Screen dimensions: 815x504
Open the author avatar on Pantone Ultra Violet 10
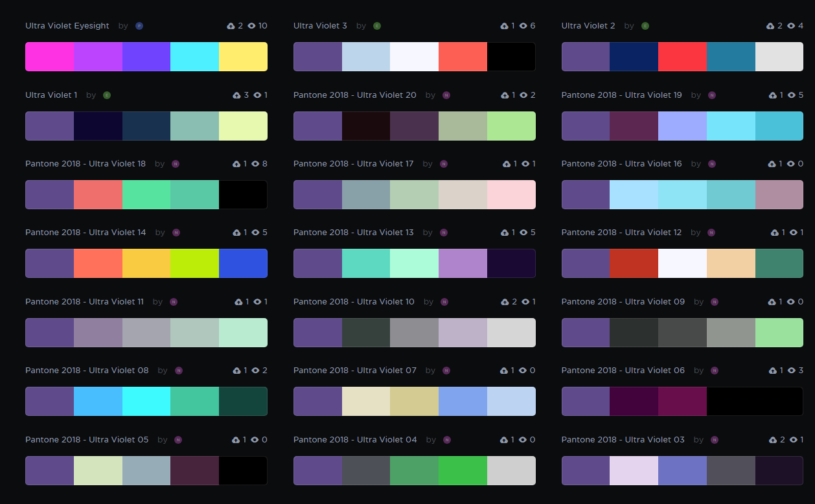pos(444,302)
